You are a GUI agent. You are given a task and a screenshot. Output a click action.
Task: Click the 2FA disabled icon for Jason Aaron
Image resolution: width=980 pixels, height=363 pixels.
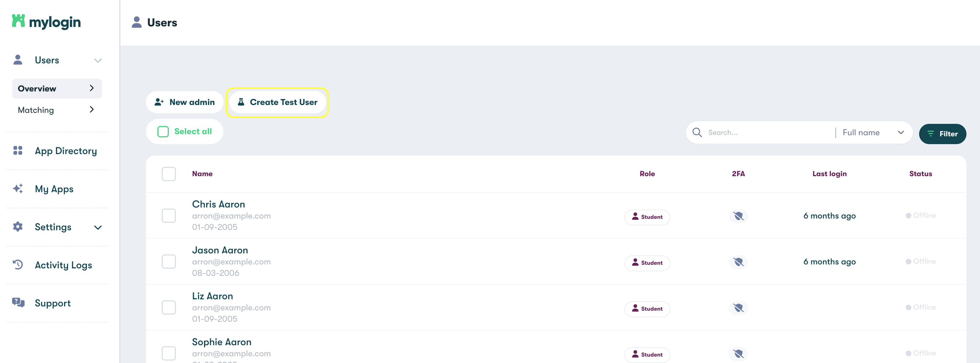coord(738,262)
